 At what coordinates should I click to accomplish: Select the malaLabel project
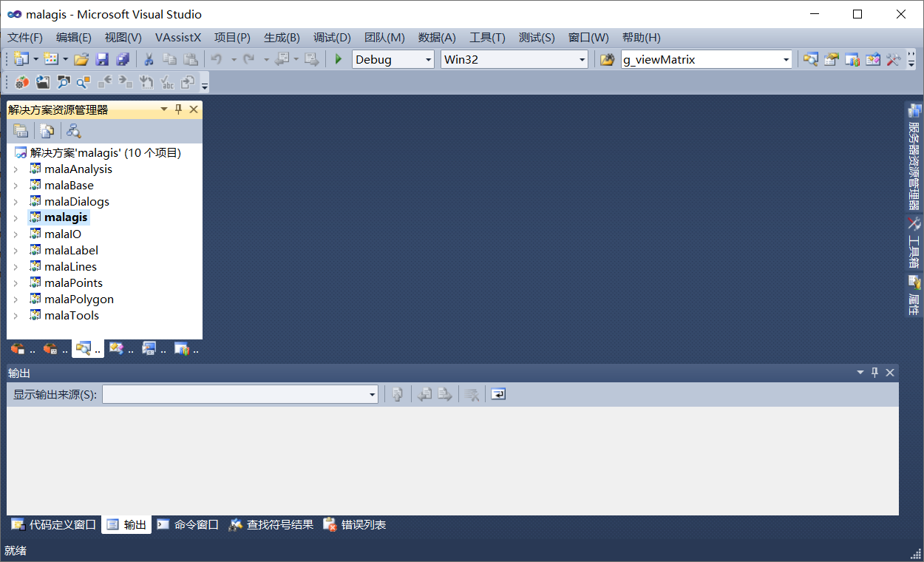click(x=71, y=251)
